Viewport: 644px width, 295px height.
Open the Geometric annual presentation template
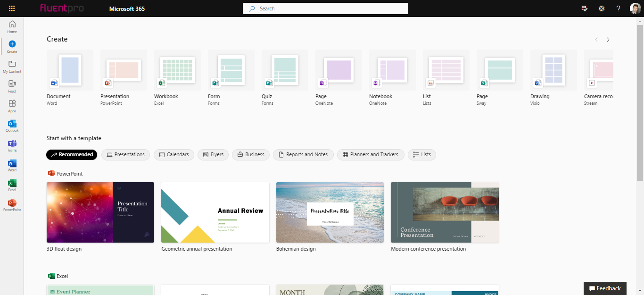tap(215, 212)
